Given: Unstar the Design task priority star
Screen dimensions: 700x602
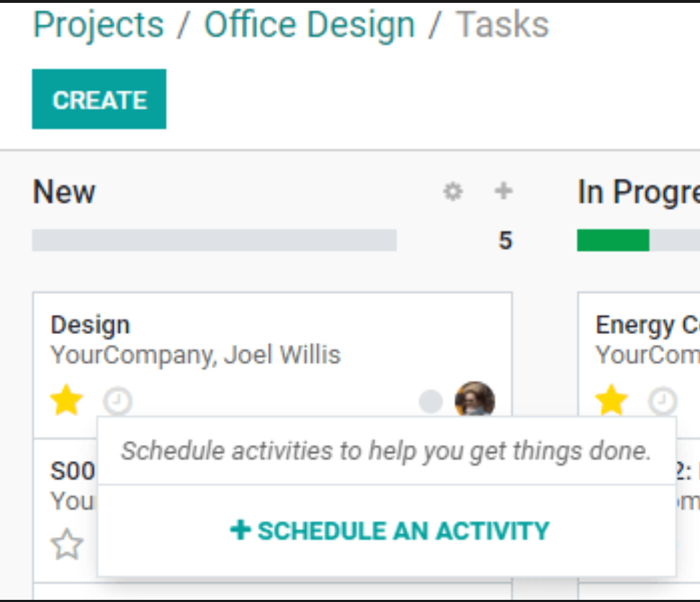Looking at the screenshot, I should point(66,400).
